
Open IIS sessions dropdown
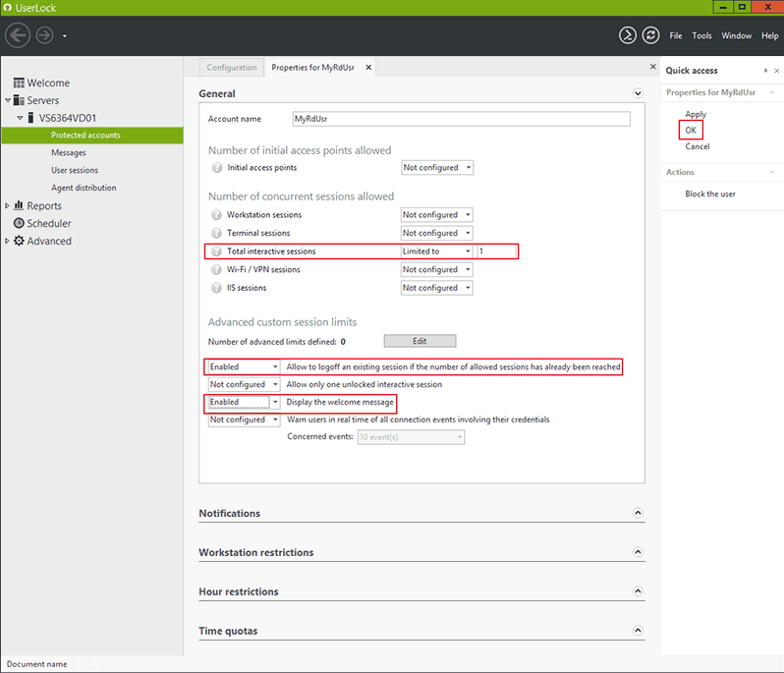pyautogui.click(x=436, y=288)
